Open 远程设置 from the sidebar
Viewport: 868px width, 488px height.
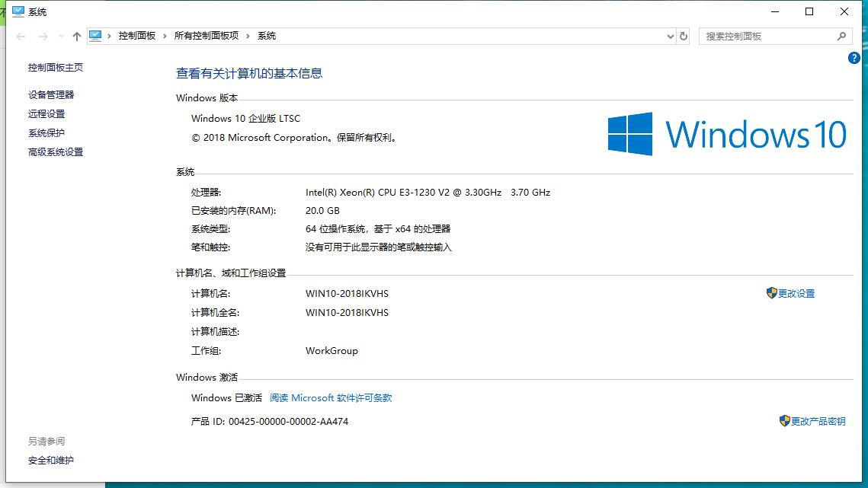[x=46, y=114]
